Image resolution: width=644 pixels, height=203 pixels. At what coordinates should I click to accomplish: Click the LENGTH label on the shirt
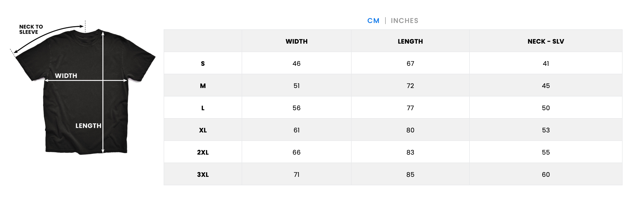pos(88,126)
